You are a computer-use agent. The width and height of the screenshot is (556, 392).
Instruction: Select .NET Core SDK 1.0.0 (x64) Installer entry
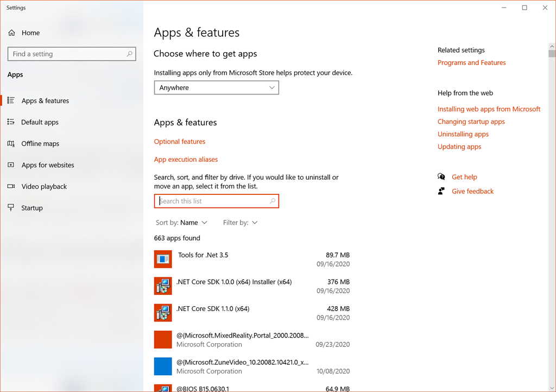point(252,286)
